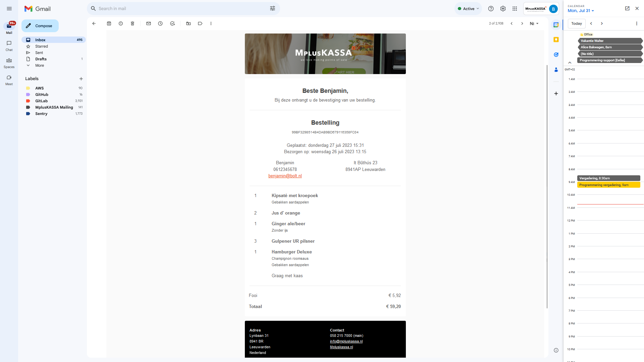Close the calendar side panel
The image size is (644, 362).
pos(637,8)
